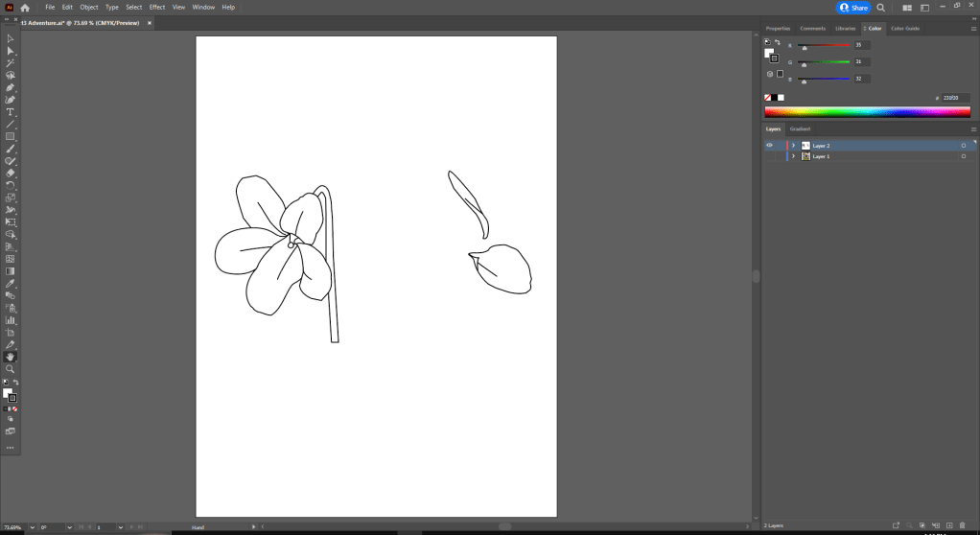Expand Layer 1 sublayers chevron
The height and width of the screenshot is (535, 980).
tap(793, 156)
